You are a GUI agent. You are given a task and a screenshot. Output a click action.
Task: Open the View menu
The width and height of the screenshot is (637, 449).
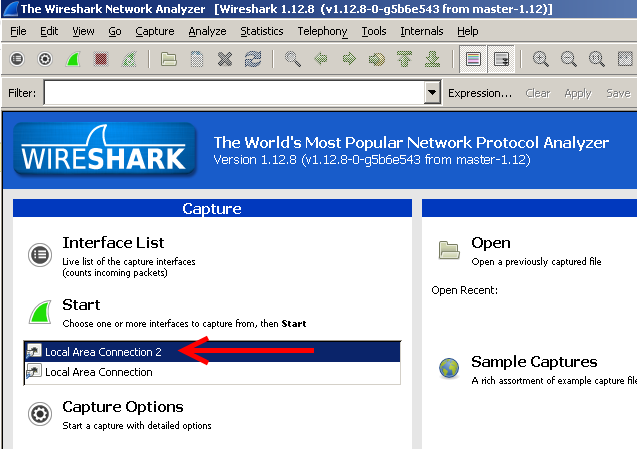click(x=83, y=31)
